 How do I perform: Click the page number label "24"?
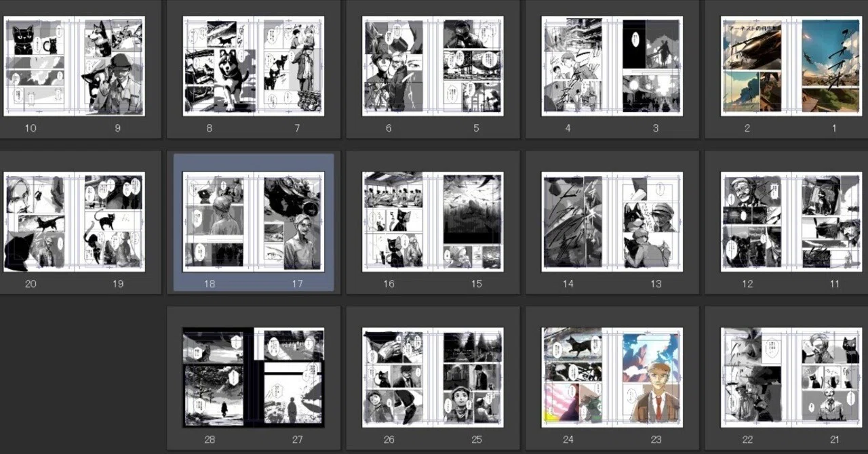[568, 440]
